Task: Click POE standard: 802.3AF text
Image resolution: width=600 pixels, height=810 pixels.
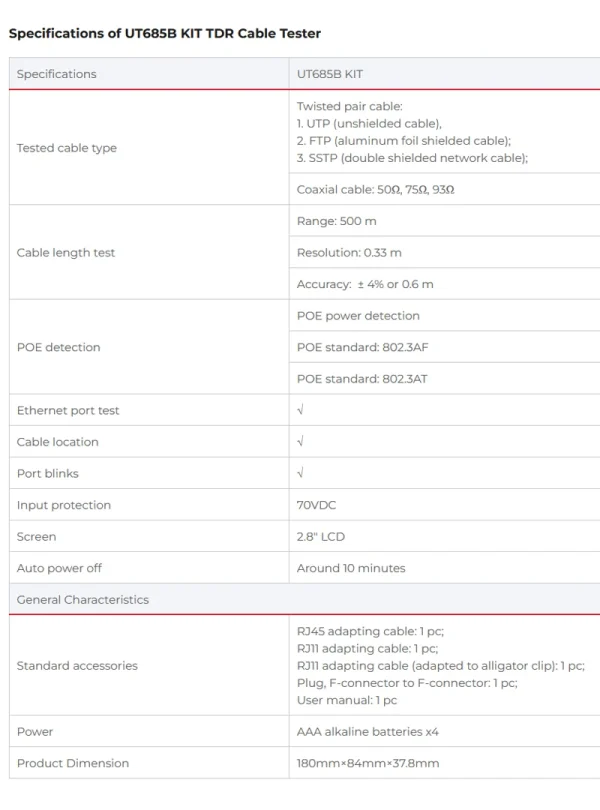Action: 362,347
